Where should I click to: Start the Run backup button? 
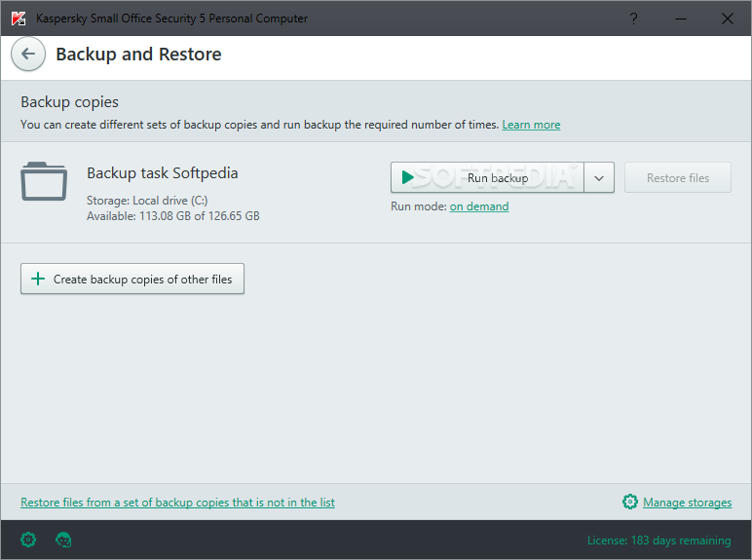(487, 178)
